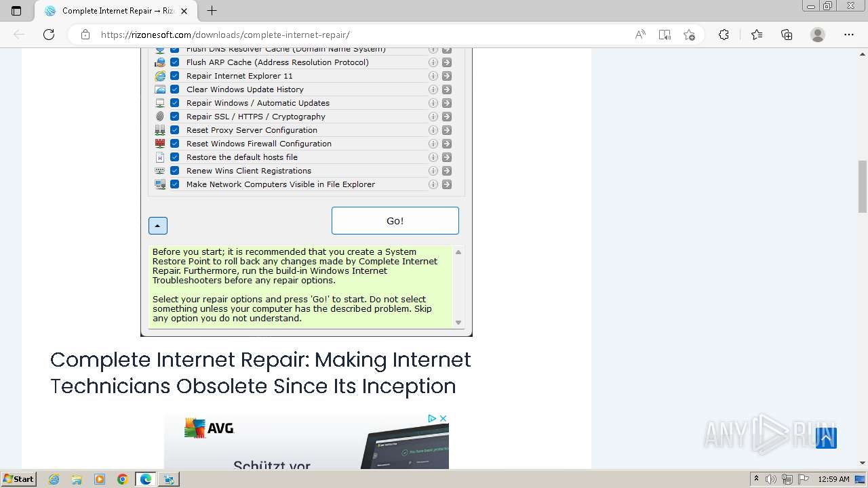Uncheck Reset Proxy Server Configuration checkbox
This screenshot has width=868, height=488.
click(x=174, y=130)
